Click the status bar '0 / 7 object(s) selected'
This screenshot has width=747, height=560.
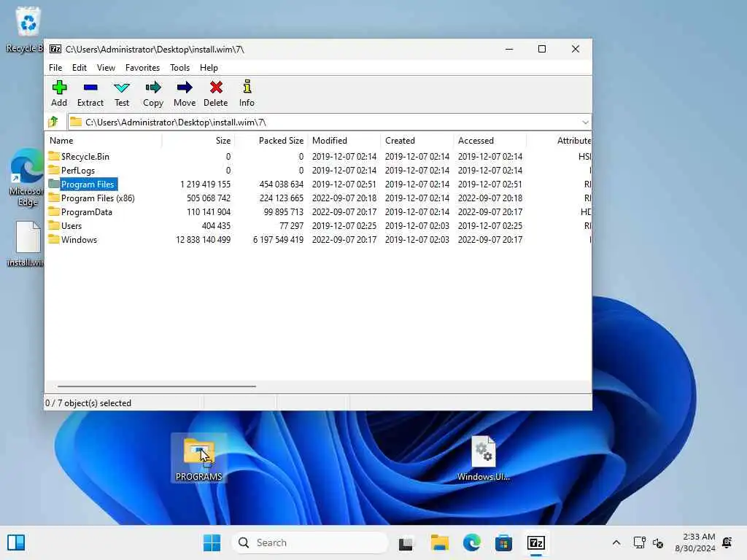(x=88, y=402)
